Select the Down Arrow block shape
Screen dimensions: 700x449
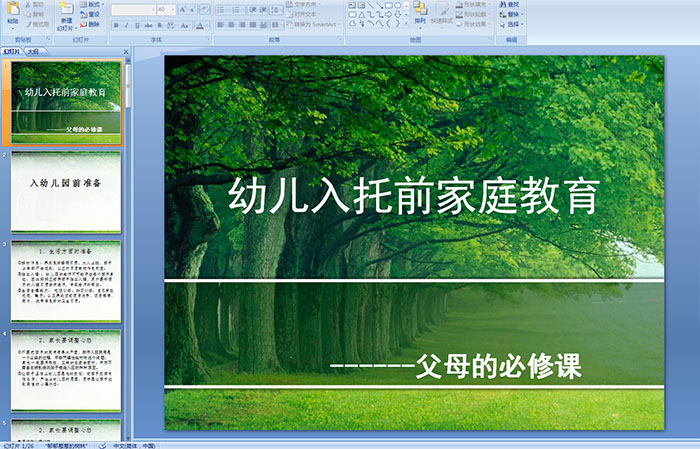397,15
